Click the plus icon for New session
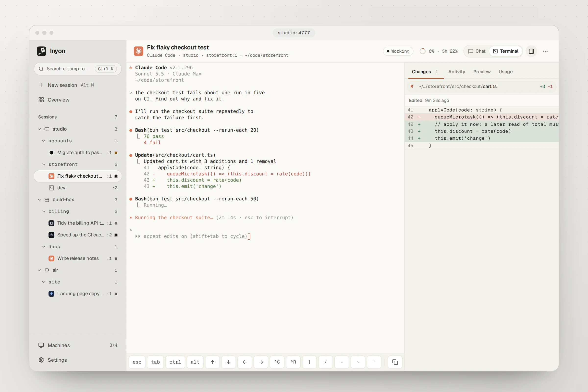This screenshot has width=588, height=392. pos(41,85)
